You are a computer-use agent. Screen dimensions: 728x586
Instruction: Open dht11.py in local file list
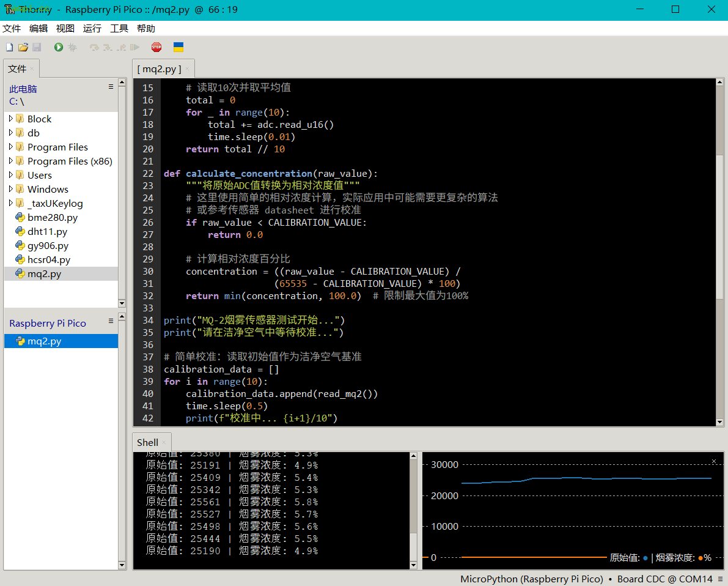(x=47, y=231)
